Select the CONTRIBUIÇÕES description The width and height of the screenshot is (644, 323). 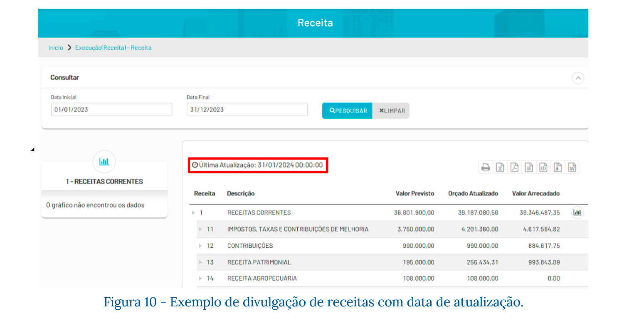[x=250, y=246]
